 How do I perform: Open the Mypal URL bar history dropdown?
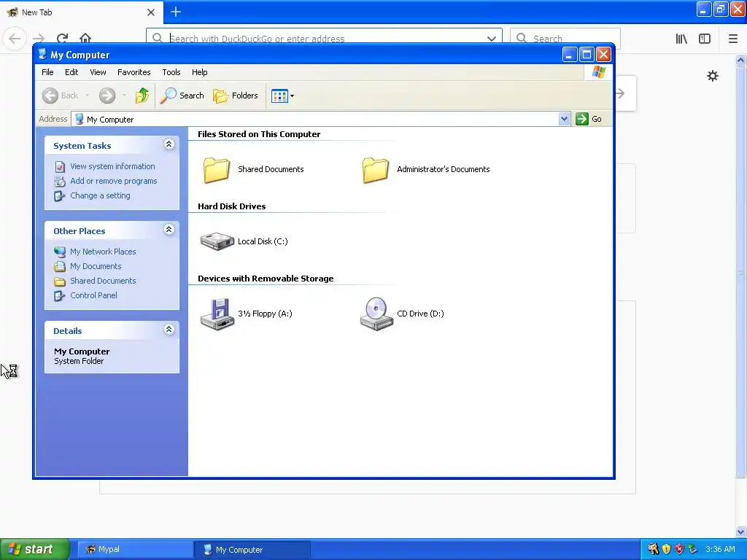pos(491,39)
